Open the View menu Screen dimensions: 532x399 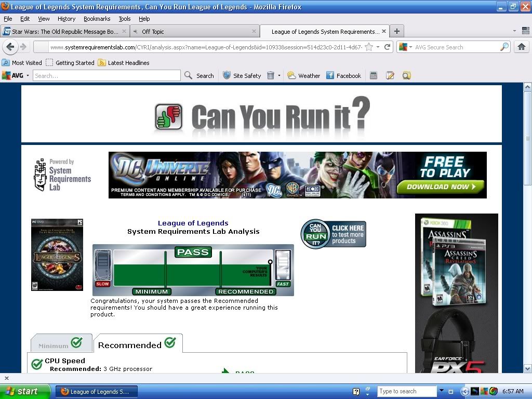tap(44, 19)
